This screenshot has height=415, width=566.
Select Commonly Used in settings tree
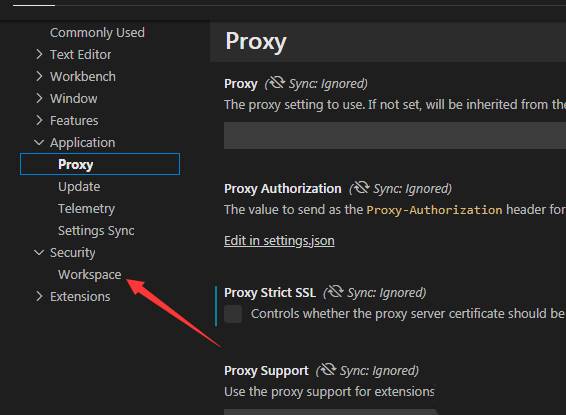pos(97,32)
